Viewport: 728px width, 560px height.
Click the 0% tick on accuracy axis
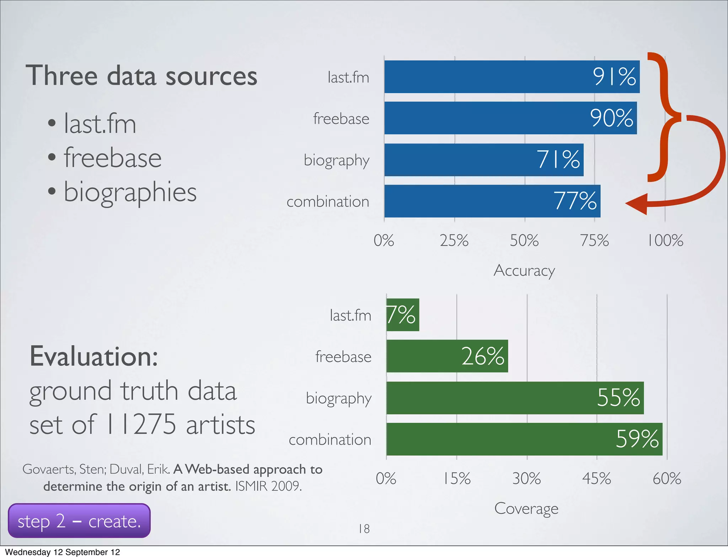384,241
